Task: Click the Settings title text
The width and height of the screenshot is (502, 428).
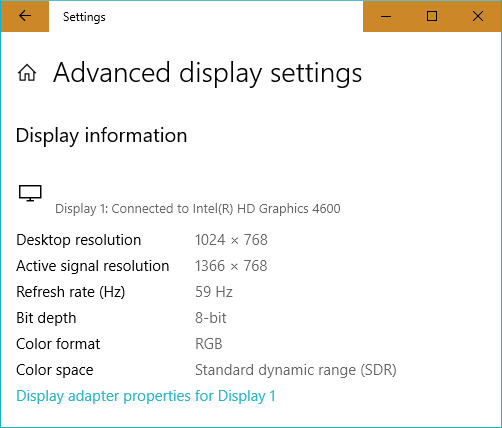Action: pyautogui.click(x=84, y=17)
